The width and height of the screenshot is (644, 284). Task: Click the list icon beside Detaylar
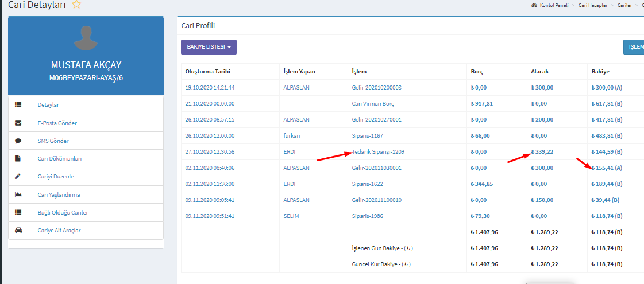18,104
